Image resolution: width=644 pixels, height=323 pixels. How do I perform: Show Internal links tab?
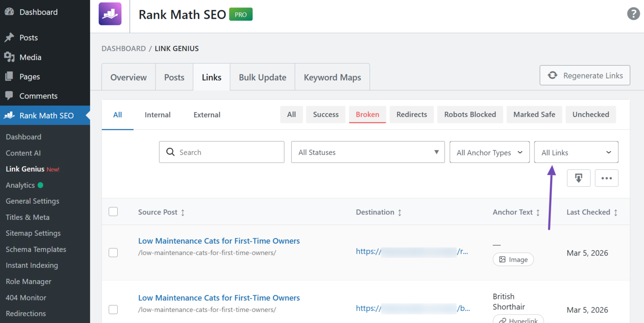coord(158,115)
